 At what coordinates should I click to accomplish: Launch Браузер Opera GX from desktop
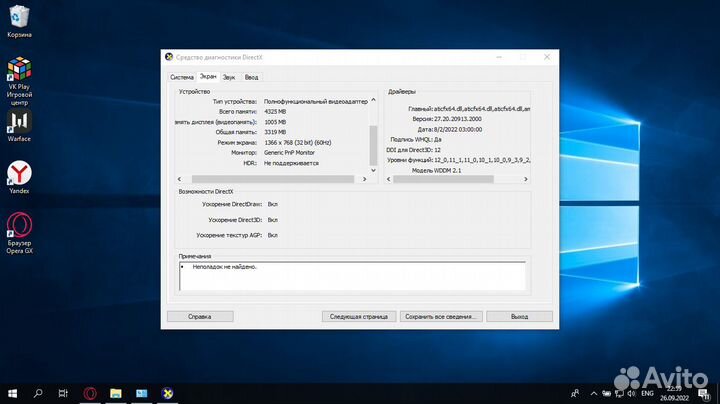point(19,233)
